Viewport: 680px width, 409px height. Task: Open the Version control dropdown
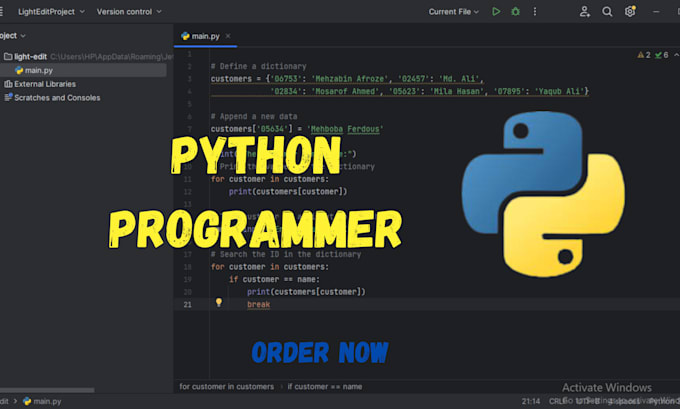click(129, 12)
